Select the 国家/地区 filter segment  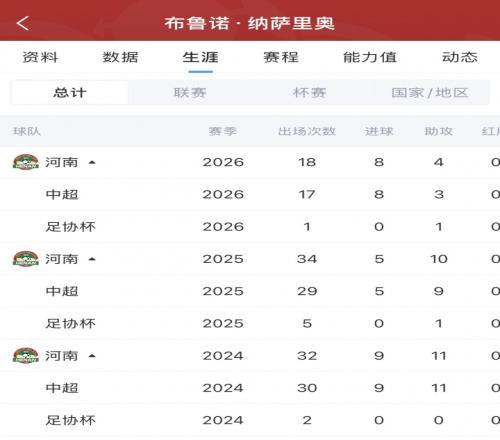430,93
